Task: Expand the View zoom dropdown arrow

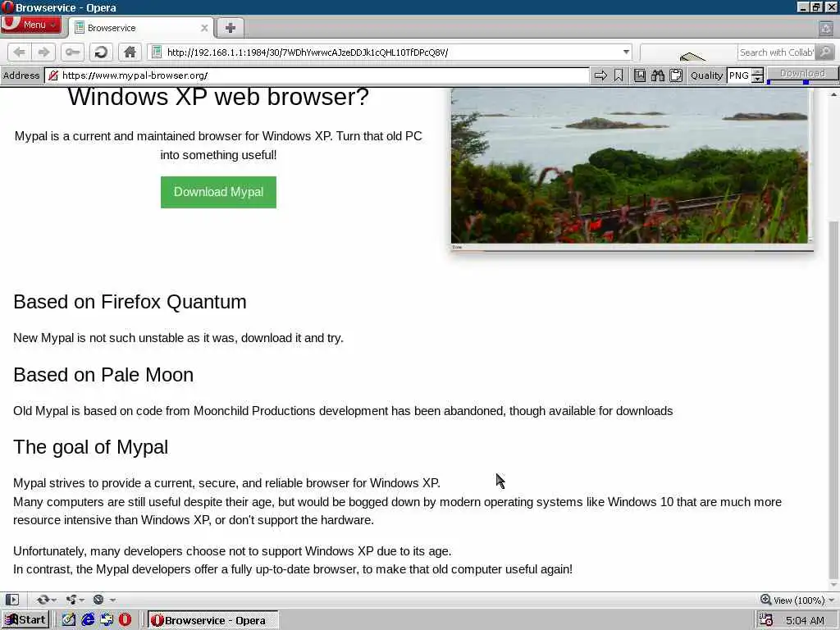Action: tap(831, 600)
